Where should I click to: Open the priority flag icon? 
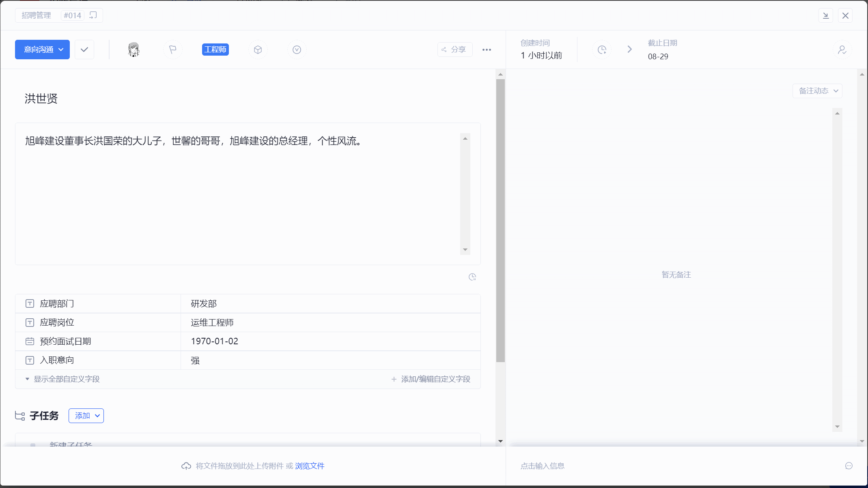(173, 49)
